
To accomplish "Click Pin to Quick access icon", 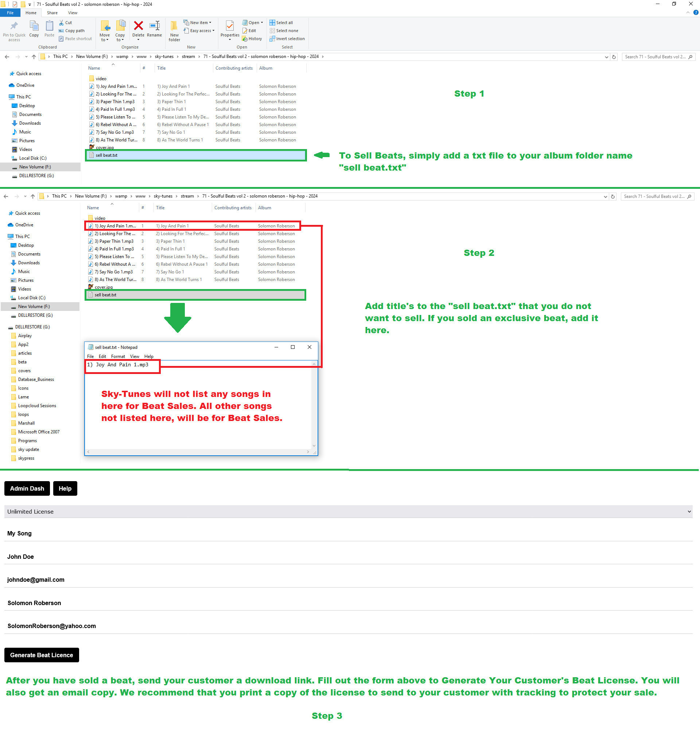I will [14, 26].
